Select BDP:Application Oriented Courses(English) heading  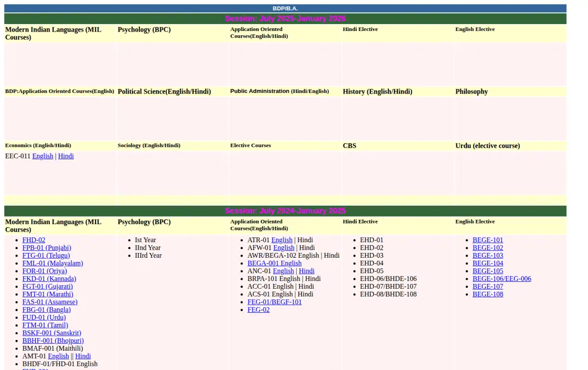point(60,91)
